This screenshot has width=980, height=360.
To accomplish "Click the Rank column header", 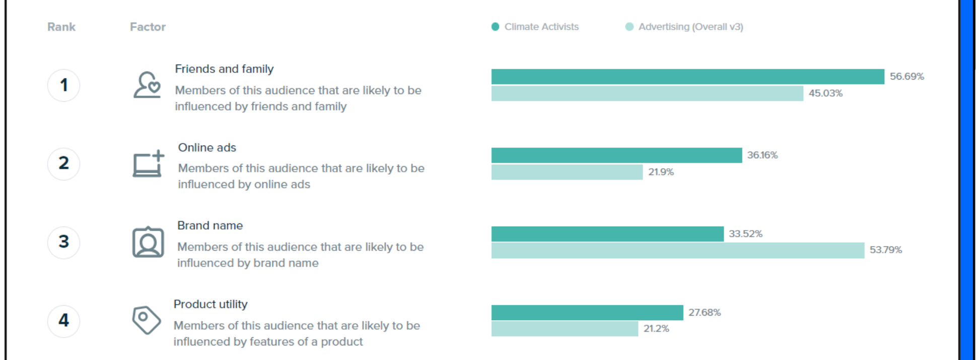I will 61,27.
